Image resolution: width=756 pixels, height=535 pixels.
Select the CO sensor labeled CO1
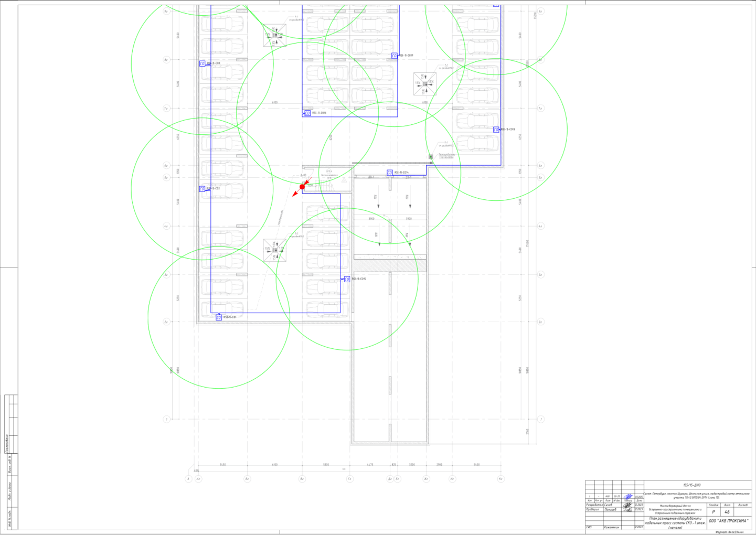pos(219,317)
